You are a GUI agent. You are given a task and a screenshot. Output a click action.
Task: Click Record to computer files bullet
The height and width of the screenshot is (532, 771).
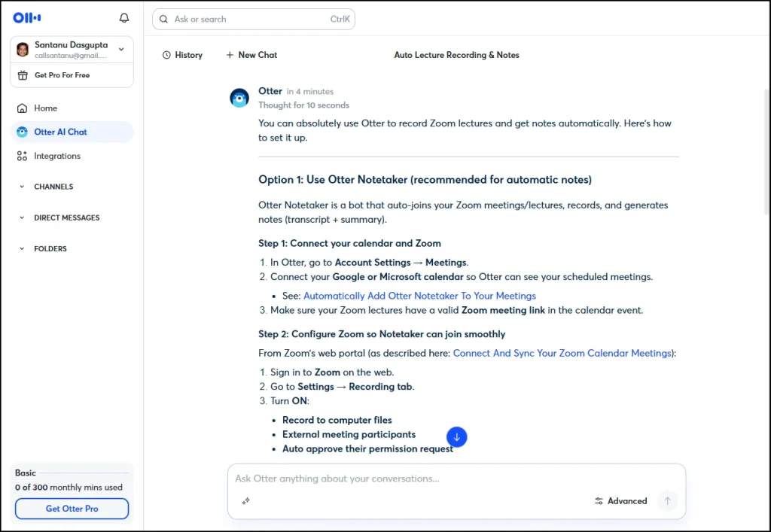pyautogui.click(x=337, y=420)
